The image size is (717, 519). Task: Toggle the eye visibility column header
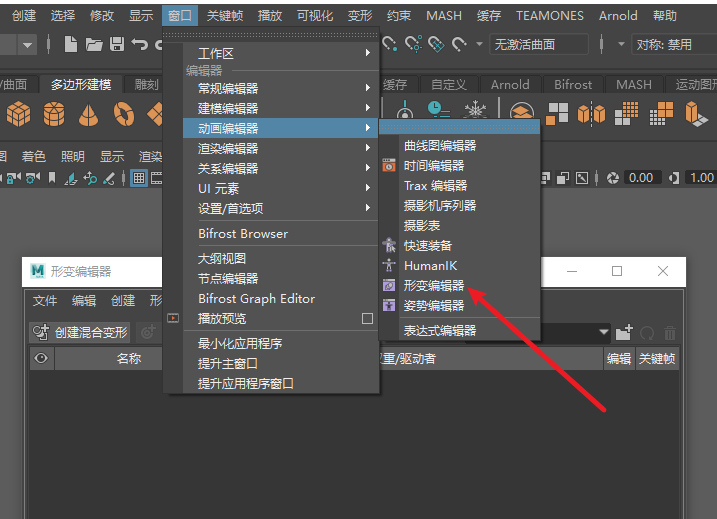pos(41,359)
